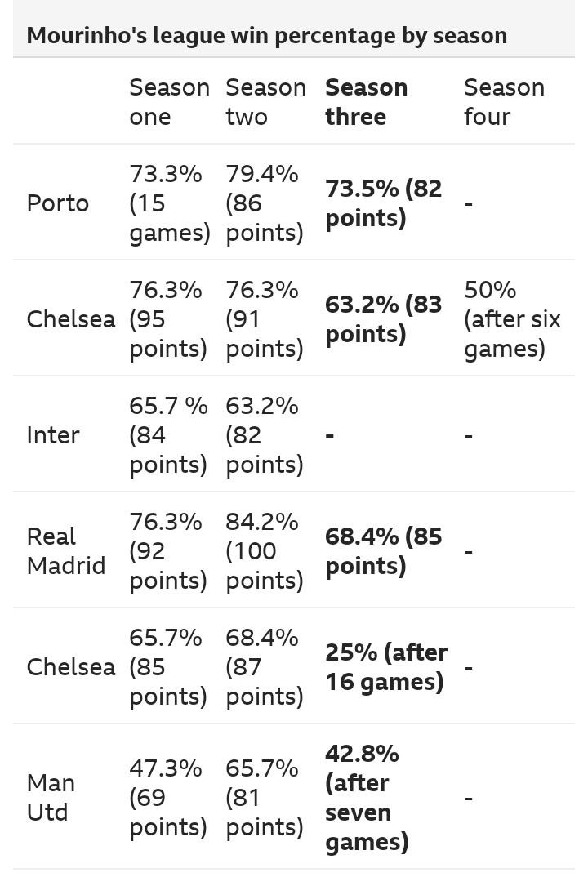Click the 73.3% (15 games) cell

point(169,203)
